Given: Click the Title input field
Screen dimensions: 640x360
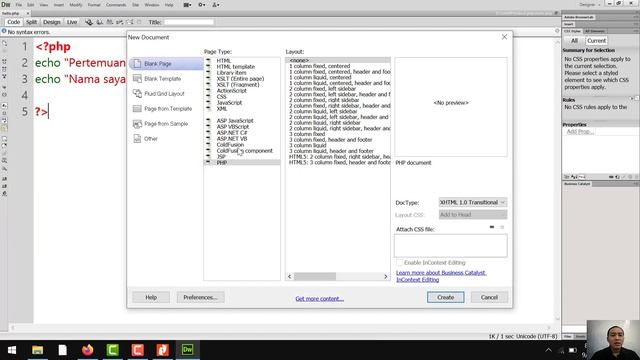Looking at the screenshot, I should point(189,22).
